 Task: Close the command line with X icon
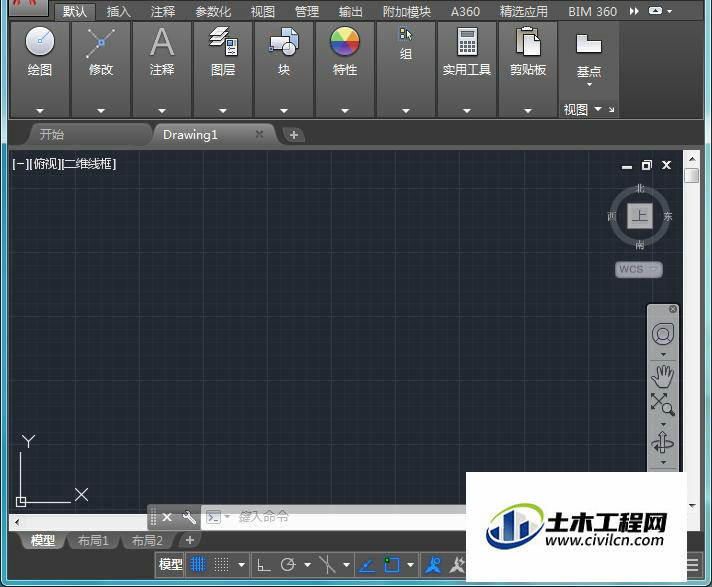(x=167, y=517)
